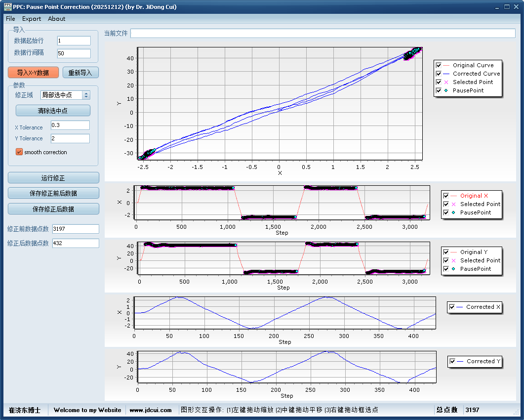Hide Original X series via its checkbox

pyautogui.click(x=446, y=196)
